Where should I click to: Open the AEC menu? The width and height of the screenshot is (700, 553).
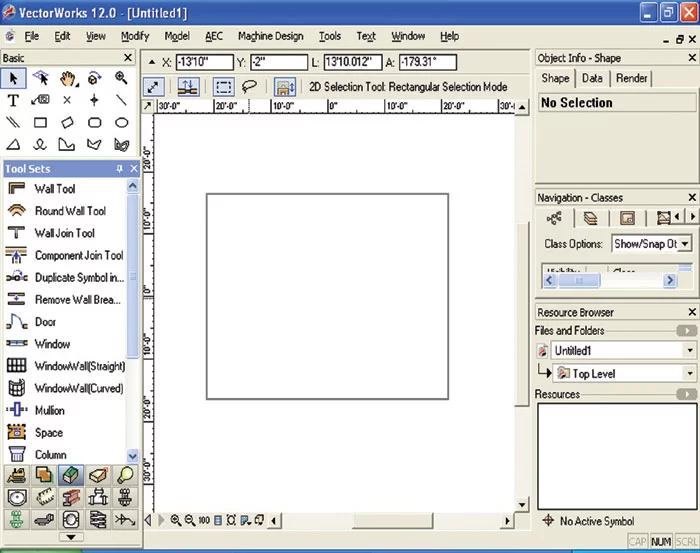pos(214,36)
